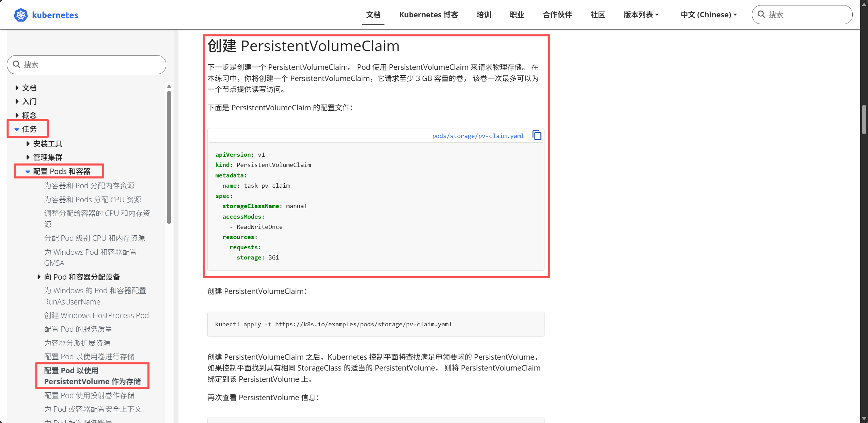The image size is (868, 423).
Task: Navigate to 合作伙伴
Action: pyautogui.click(x=557, y=15)
